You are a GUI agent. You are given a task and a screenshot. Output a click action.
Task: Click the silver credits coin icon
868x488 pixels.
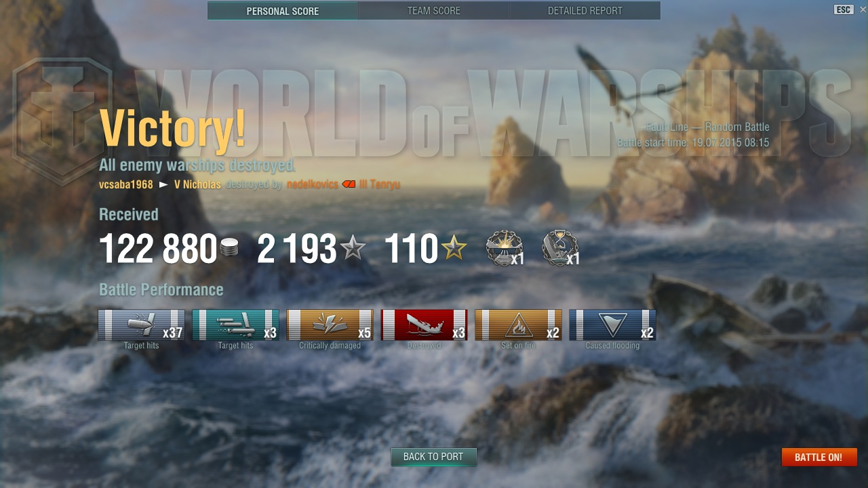229,248
